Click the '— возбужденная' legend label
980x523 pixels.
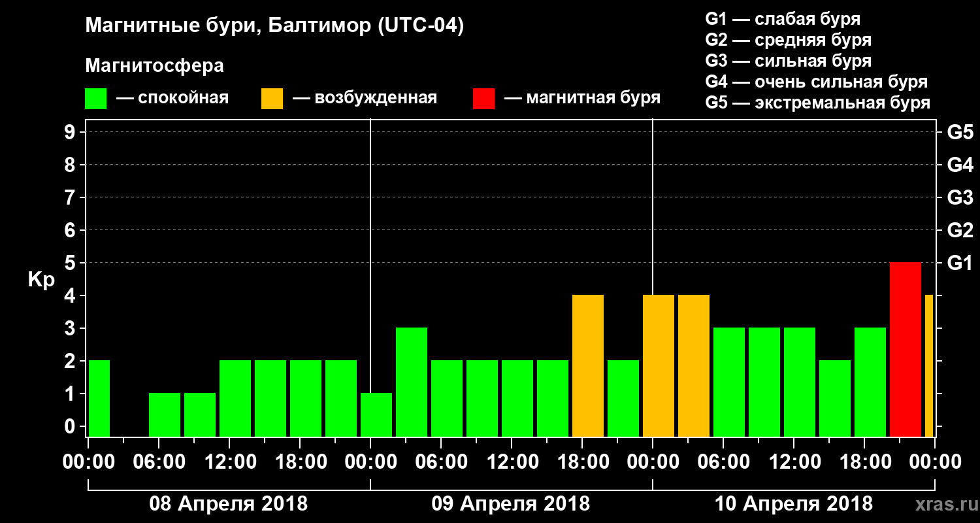coord(365,99)
